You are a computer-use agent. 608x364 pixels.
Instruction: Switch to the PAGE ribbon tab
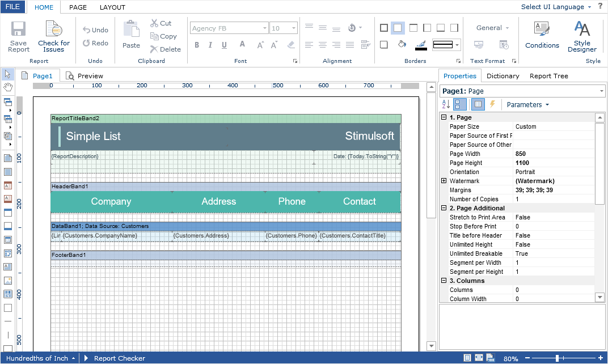pos(78,7)
